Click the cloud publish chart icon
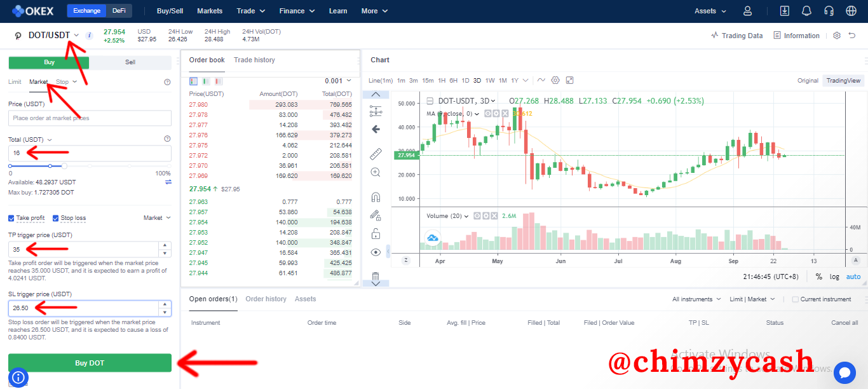 coord(433,238)
